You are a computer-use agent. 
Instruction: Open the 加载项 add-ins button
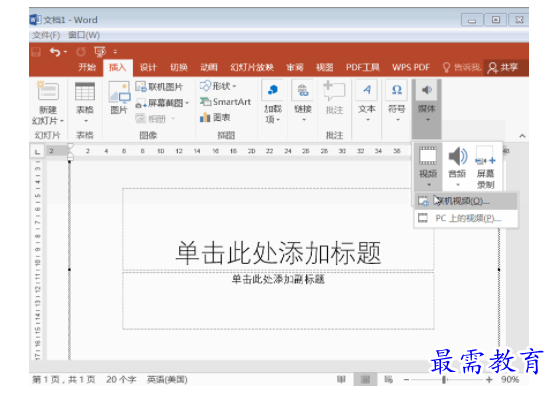(x=273, y=102)
